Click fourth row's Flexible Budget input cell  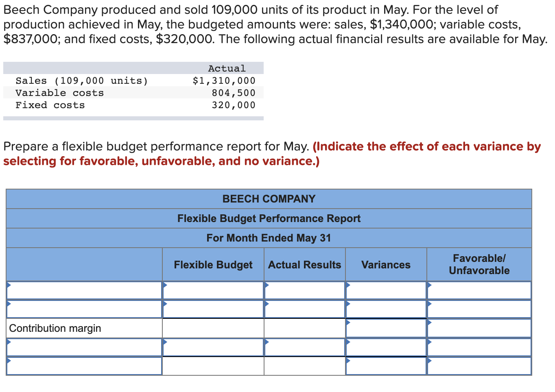(213, 347)
